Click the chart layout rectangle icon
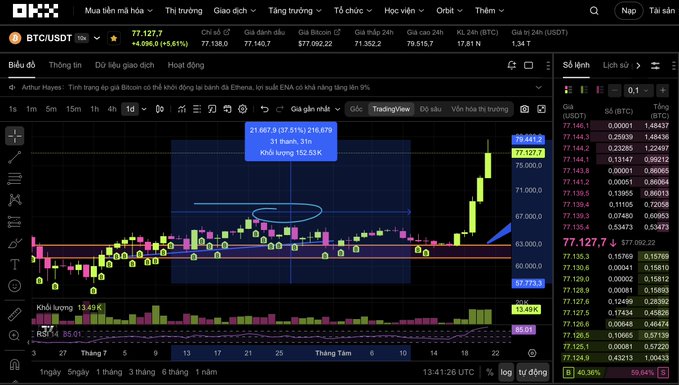The width and height of the screenshot is (679, 385). [x=528, y=65]
